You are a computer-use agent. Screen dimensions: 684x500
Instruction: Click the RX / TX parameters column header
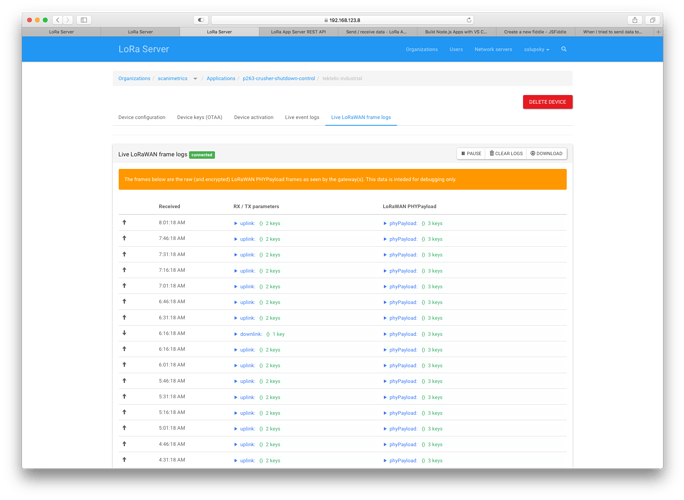(x=256, y=206)
